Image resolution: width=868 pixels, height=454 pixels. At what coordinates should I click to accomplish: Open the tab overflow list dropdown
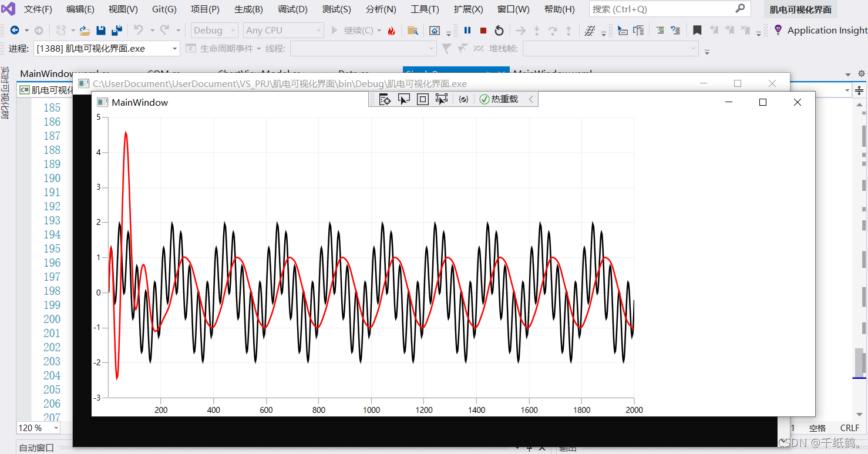pos(848,75)
